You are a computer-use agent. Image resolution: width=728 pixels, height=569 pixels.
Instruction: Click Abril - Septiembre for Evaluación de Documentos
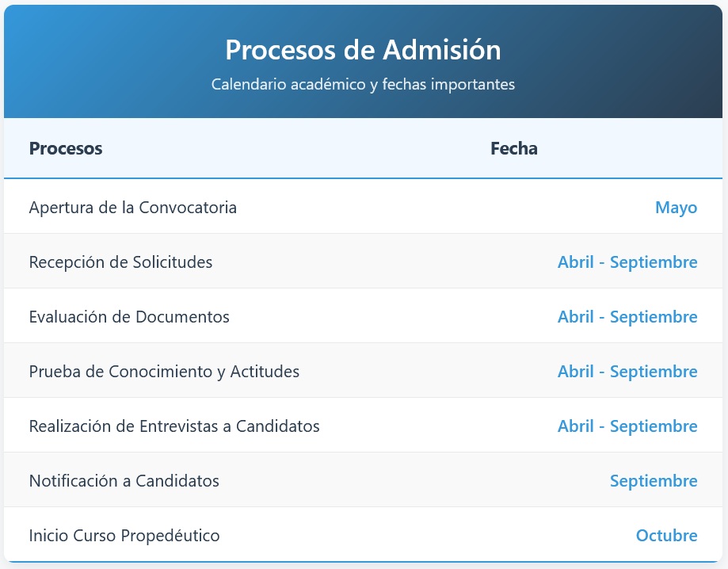click(x=627, y=317)
